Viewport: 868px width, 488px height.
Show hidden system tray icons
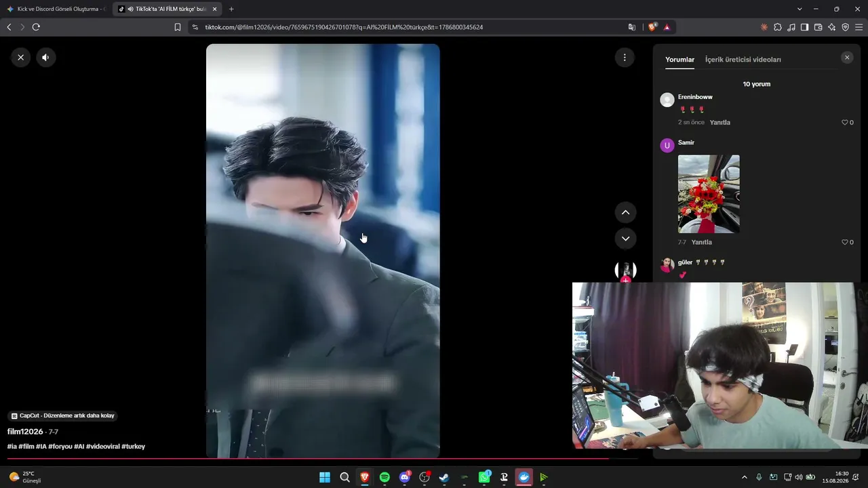745,477
